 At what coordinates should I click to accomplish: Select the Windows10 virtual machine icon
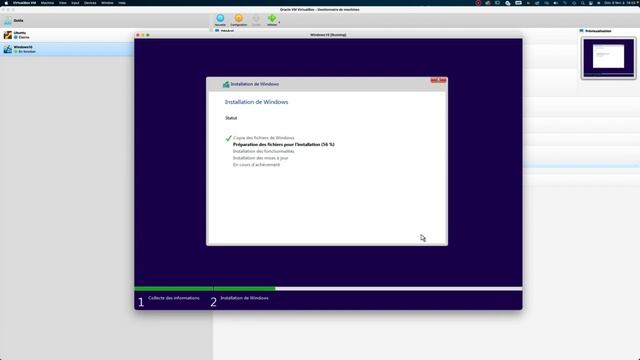click(8, 49)
